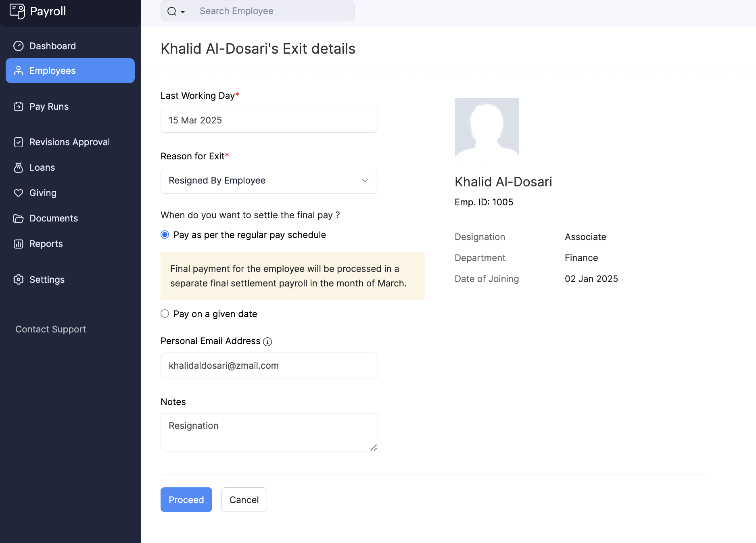Expand the search filter dropdown arrow
Screen dimensions: 756x543
click(182, 11)
